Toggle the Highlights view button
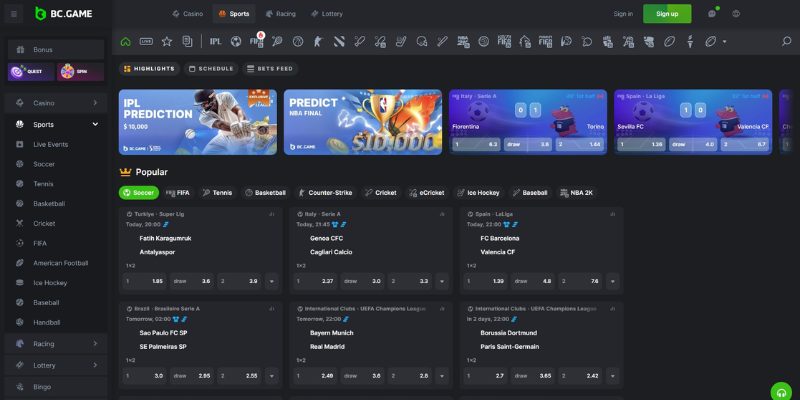This screenshot has width=800, height=400. point(149,69)
